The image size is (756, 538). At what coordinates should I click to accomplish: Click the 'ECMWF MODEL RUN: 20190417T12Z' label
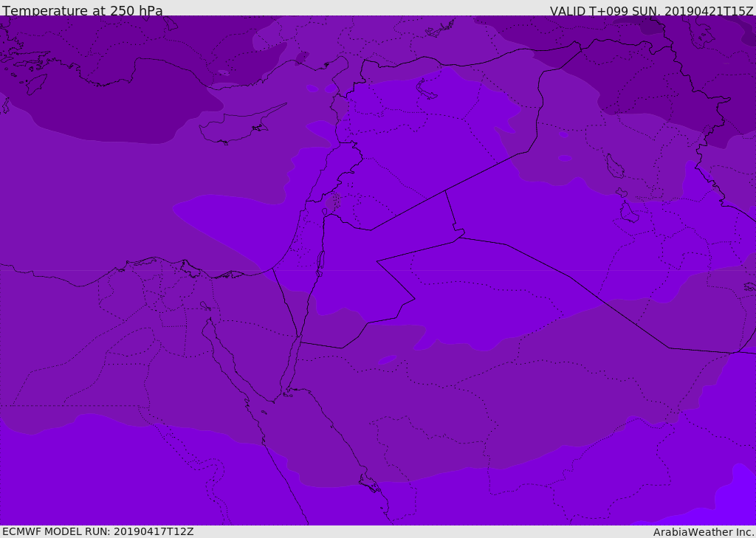(98, 531)
